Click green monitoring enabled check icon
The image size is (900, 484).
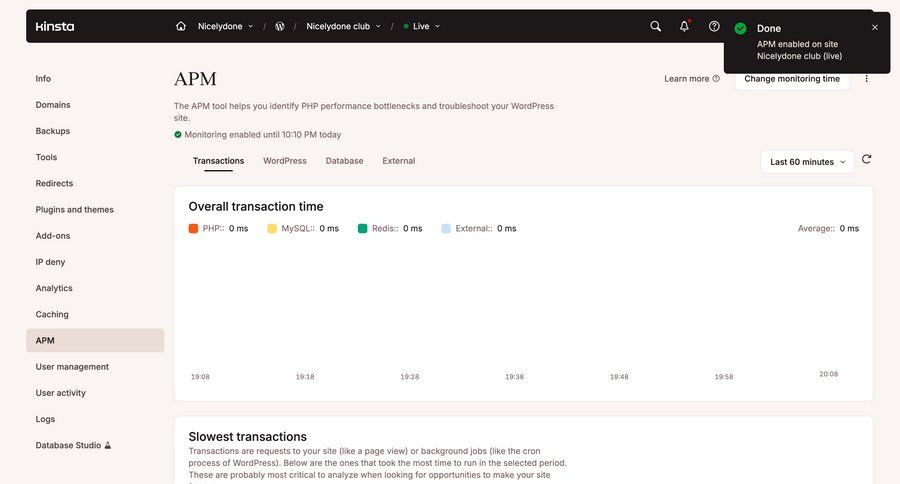[x=178, y=134]
